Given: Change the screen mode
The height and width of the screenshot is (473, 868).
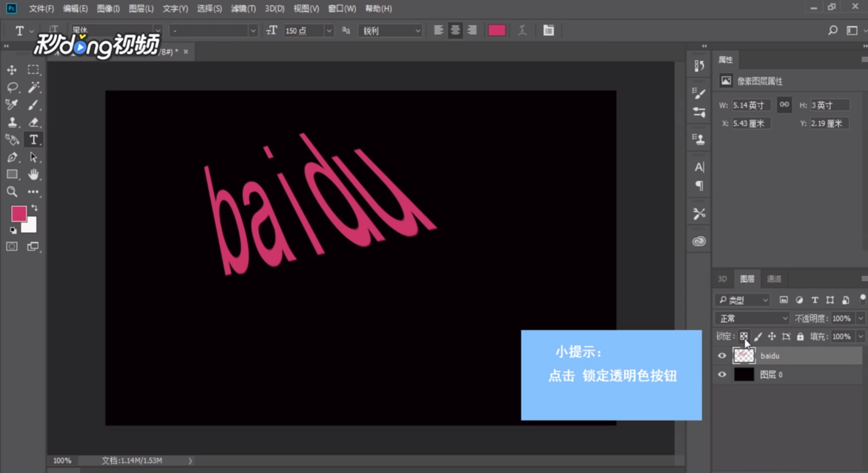Looking at the screenshot, I should (x=33, y=247).
